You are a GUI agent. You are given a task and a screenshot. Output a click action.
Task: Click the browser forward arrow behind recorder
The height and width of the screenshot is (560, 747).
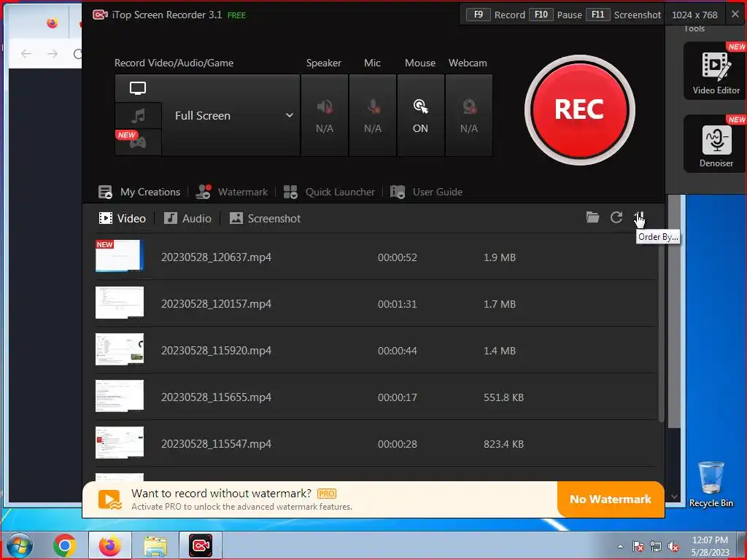click(x=53, y=54)
